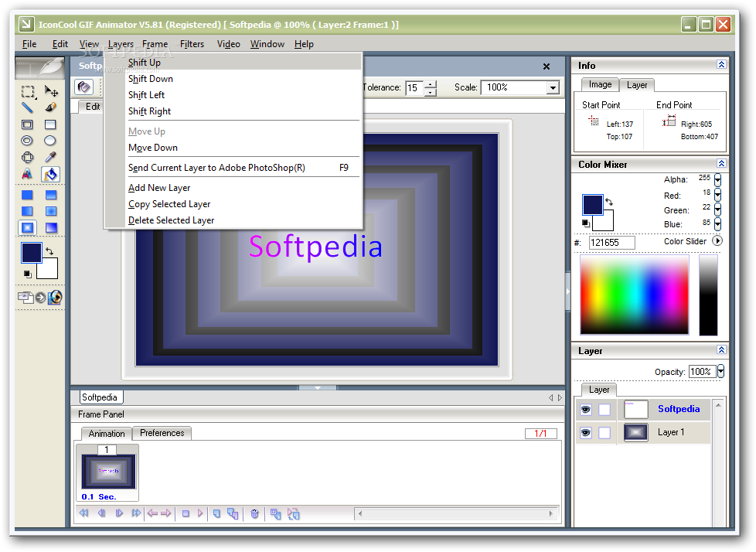Tick the checkbox beside the Softpedia layer eye

[604, 410]
